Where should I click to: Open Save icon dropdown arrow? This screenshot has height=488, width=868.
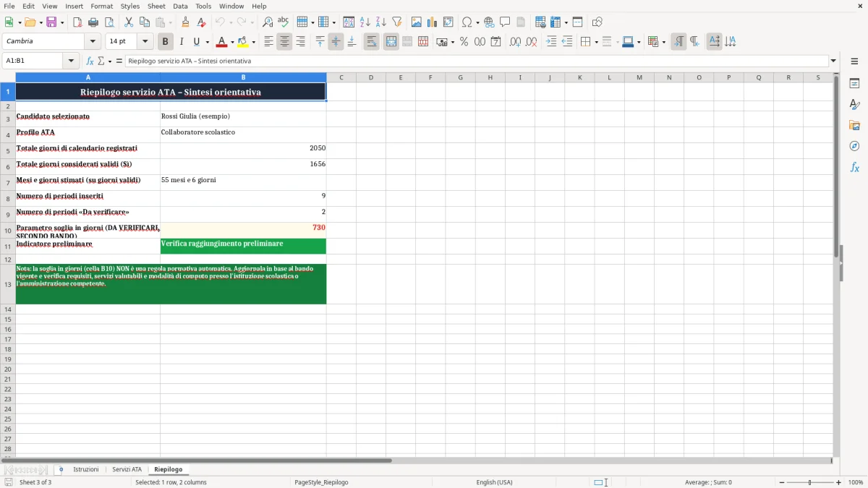coord(62,22)
